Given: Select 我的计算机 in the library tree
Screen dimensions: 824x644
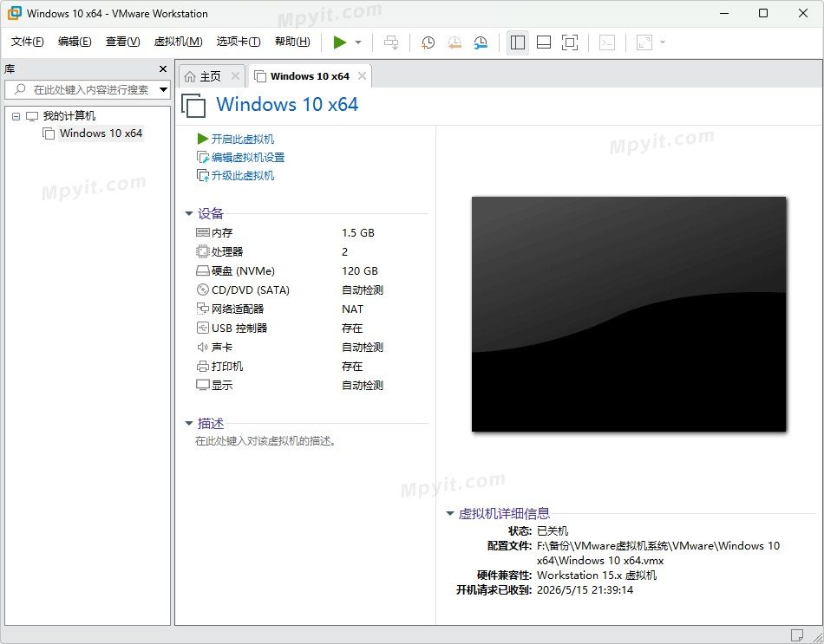Looking at the screenshot, I should click(69, 115).
